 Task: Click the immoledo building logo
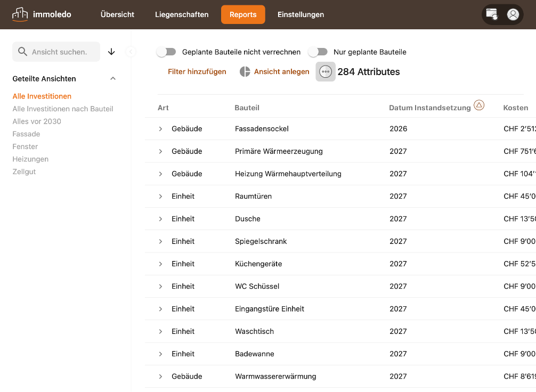tap(20, 14)
